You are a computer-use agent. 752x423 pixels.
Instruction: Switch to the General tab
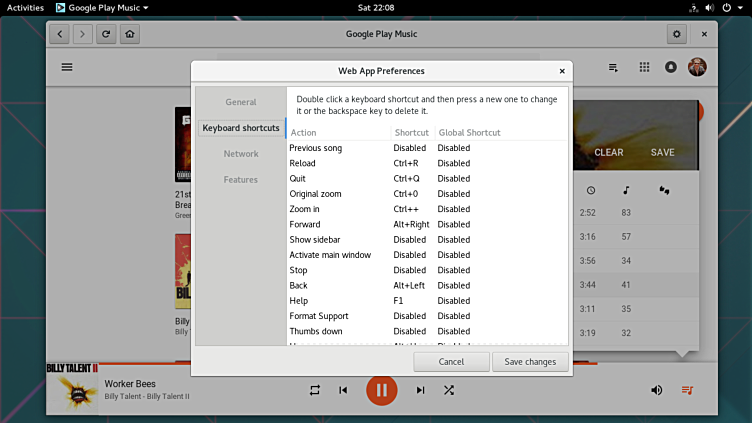[240, 102]
